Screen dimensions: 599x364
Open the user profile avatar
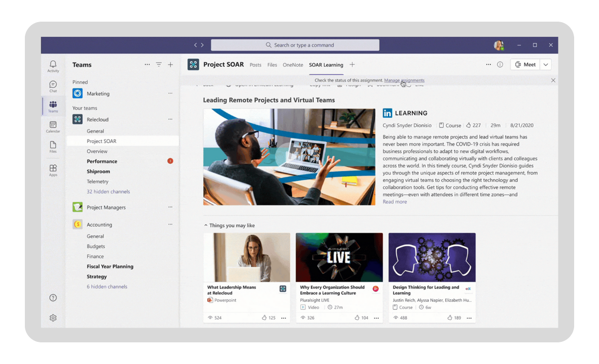pos(499,45)
